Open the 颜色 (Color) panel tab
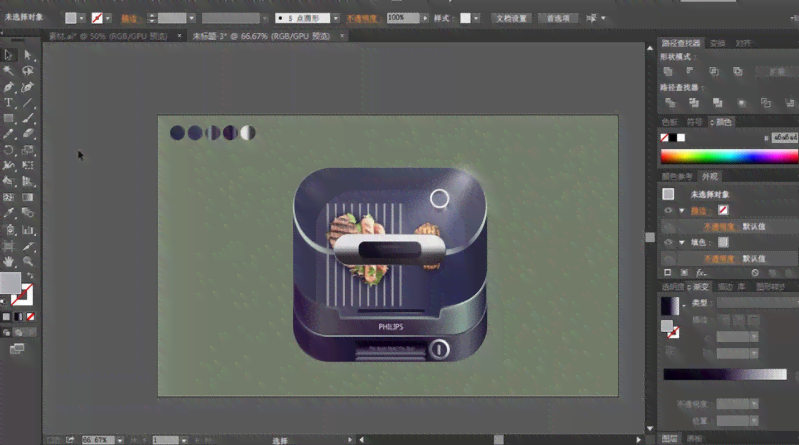 (x=721, y=122)
